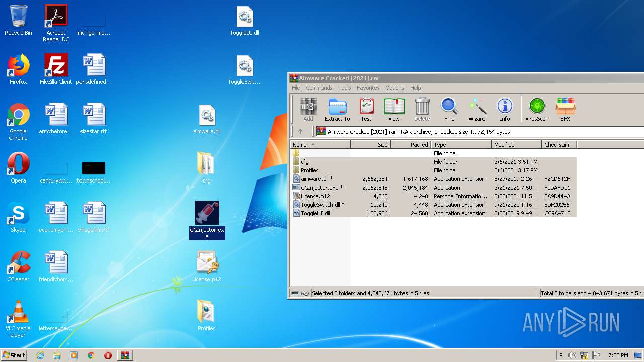Image resolution: width=644 pixels, height=362 pixels.
Task: Select the License.p12 desktop file
Action: (x=207, y=266)
